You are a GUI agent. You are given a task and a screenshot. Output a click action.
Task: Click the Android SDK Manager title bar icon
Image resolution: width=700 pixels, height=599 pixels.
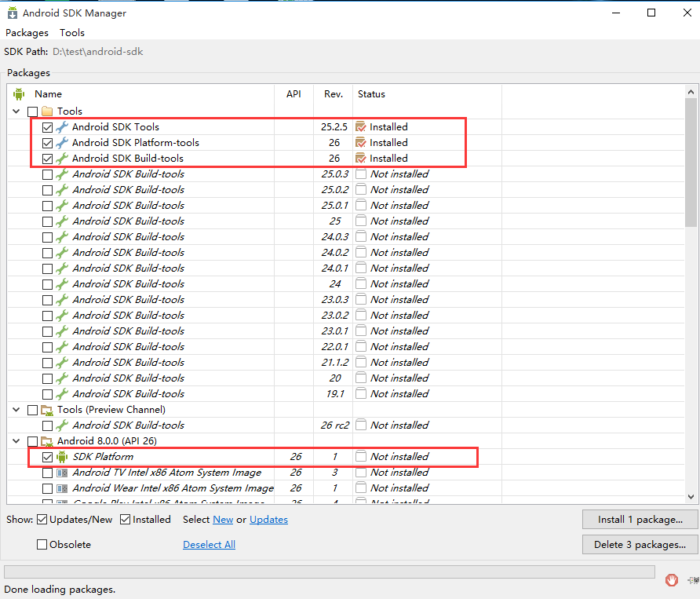coord(13,13)
